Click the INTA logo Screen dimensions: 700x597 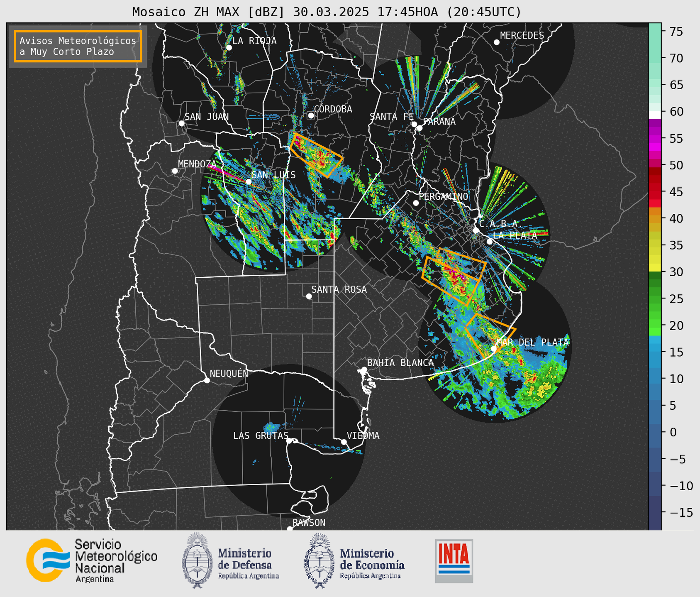point(454,561)
